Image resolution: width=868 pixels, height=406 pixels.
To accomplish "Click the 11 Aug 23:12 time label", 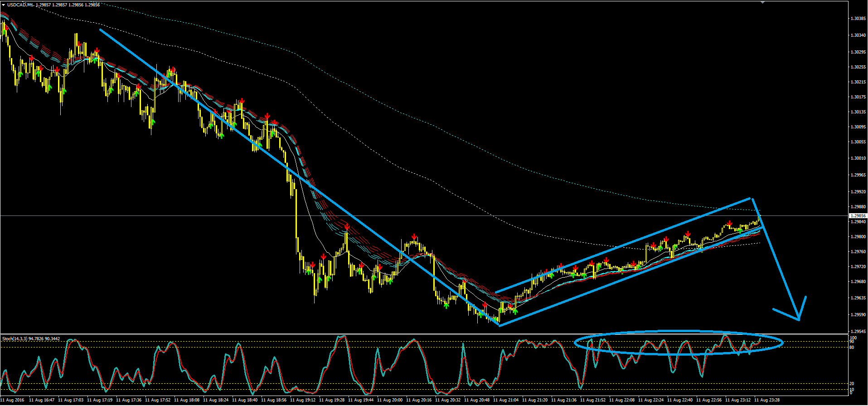I will pyautogui.click(x=738, y=400).
